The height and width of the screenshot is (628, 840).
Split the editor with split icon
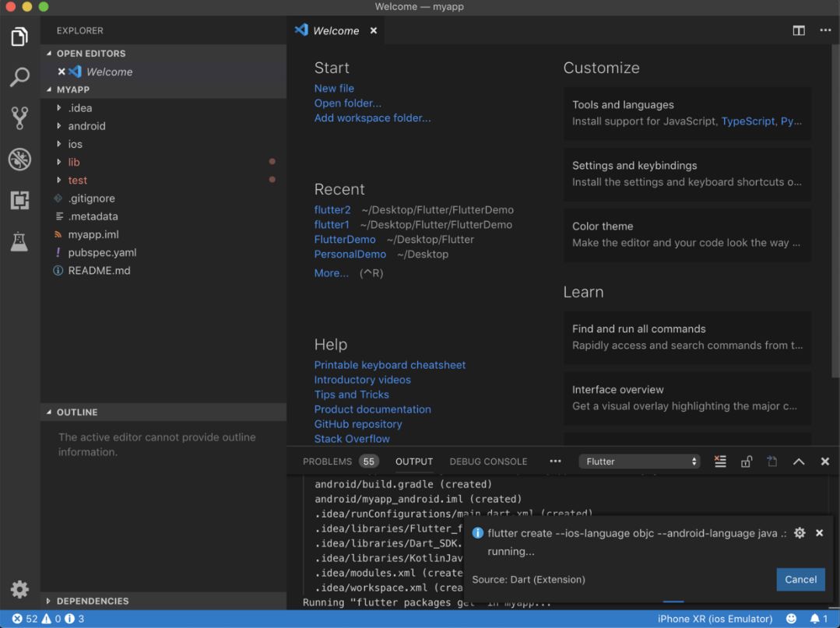(x=799, y=30)
